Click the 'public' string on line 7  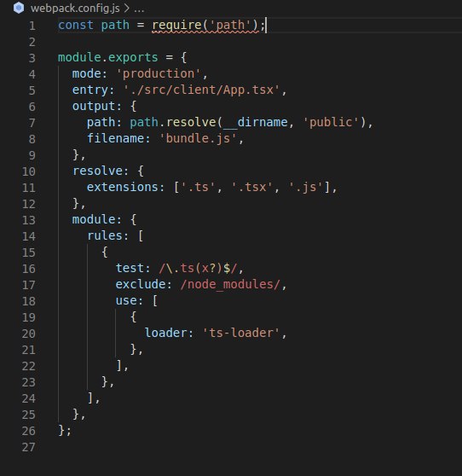click(331, 122)
